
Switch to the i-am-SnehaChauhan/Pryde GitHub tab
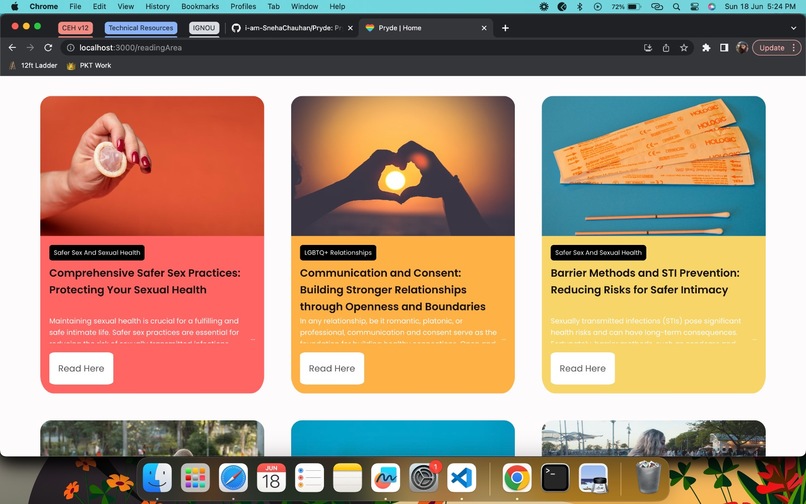(x=293, y=28)
